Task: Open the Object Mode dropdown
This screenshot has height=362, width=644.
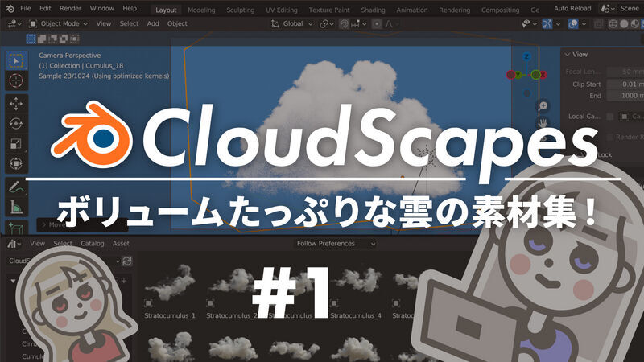Action: pyautogui.click(x=58, y=24)
